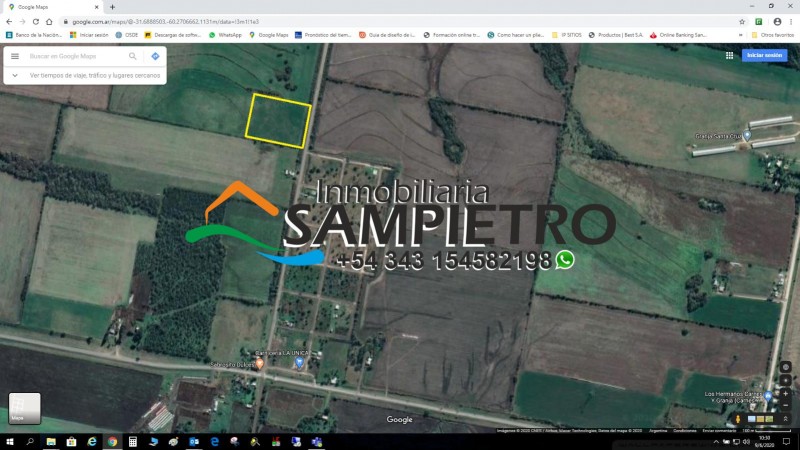Open the 'IP SITIOS' bookmark folder
Screen dimensions: 800x450
point(566,35)
